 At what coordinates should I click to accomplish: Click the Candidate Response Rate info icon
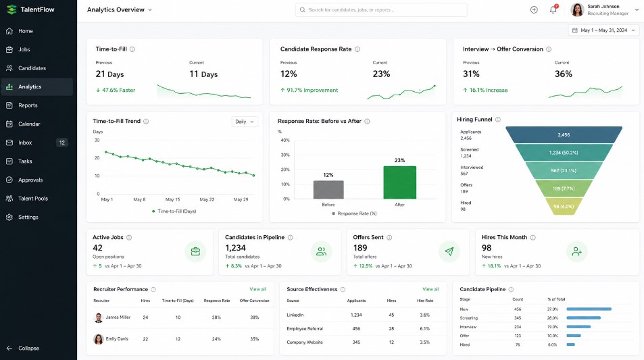(357, 49)
